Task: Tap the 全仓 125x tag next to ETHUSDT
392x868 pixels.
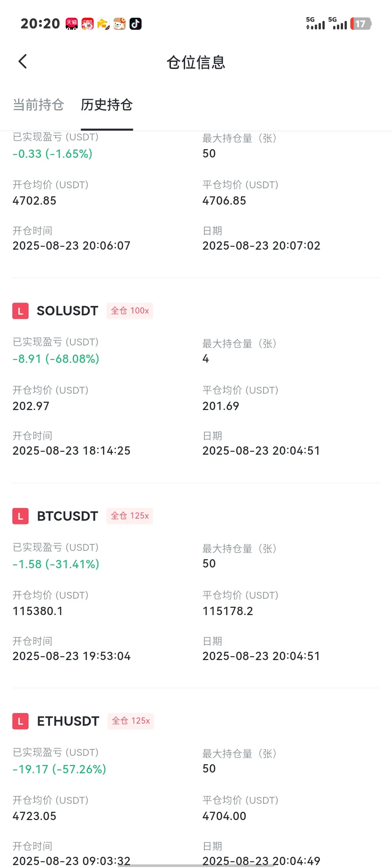Action: click(131, 721)
